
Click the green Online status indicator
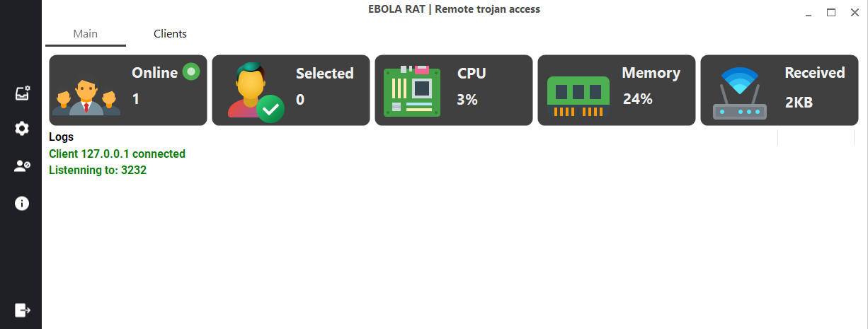190,71
